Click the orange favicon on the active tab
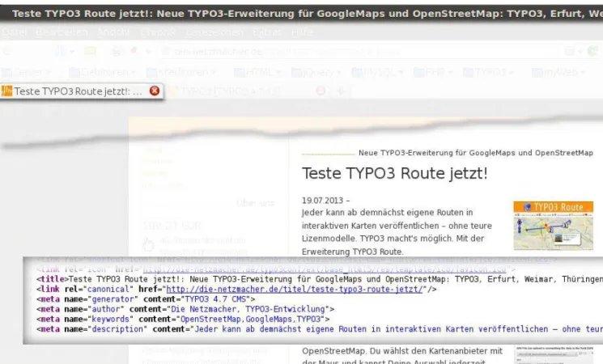603x364 pixels. click(7, 91)
